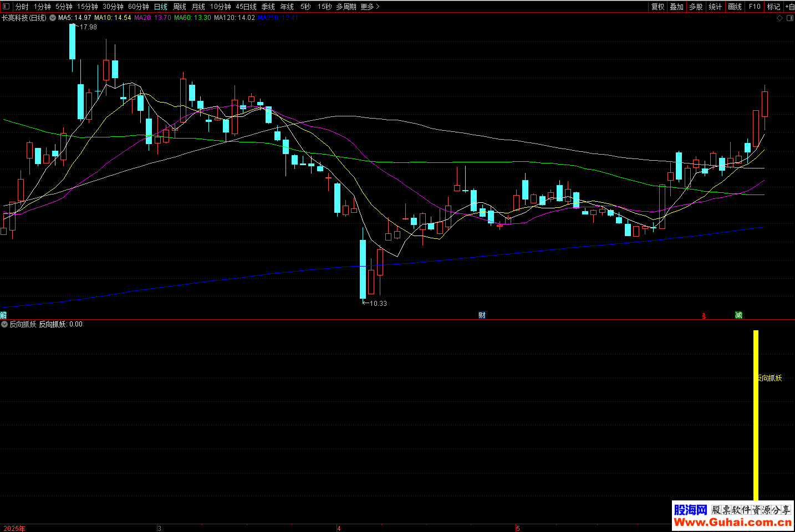Click the 长亮科技(日线) stock title

coord(24,18)
